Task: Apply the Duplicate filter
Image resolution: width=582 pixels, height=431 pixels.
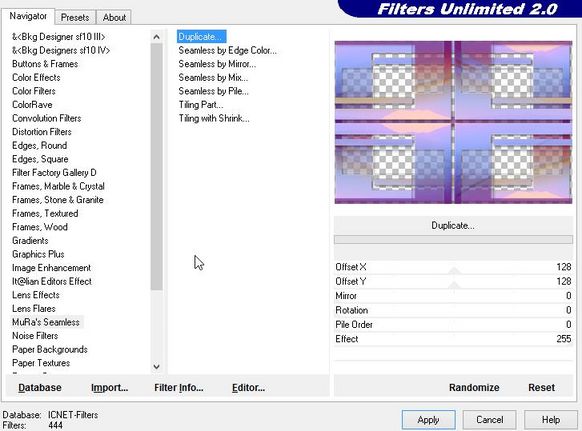Action: point(428,420)
